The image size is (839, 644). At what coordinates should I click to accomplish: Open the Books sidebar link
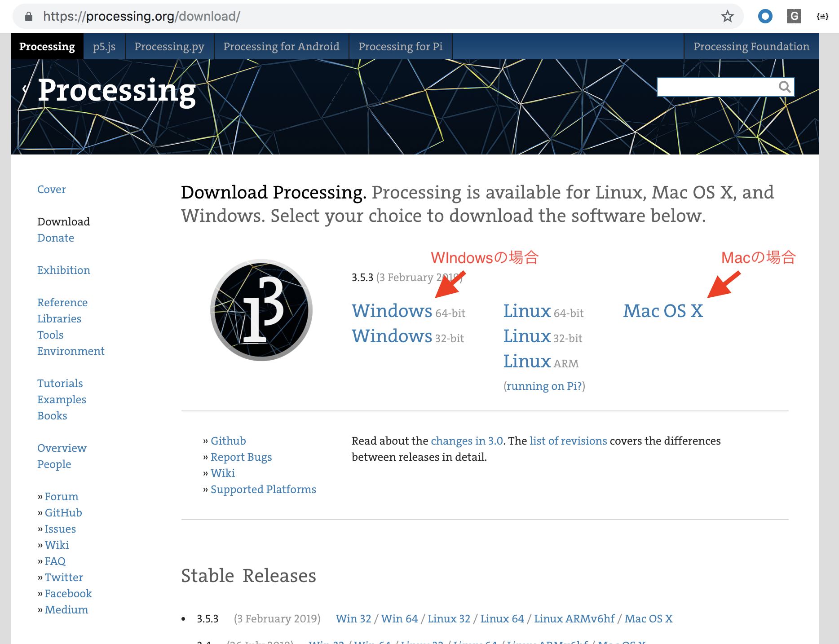coord(52,416)
